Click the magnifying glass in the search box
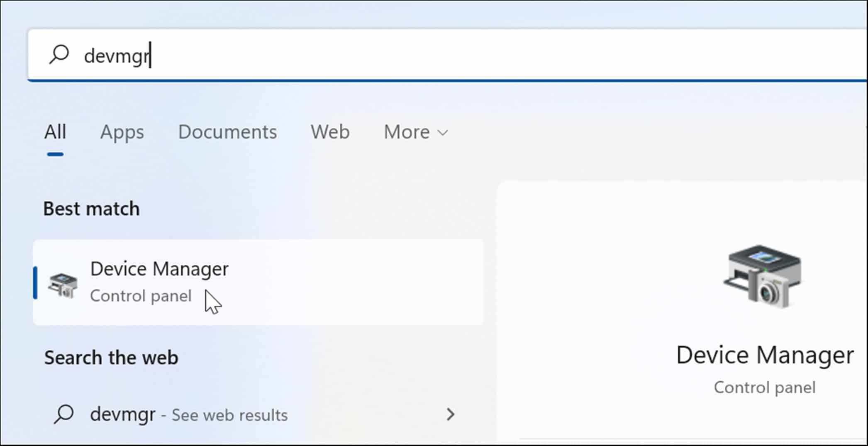This screenshot has height=446, width=868. [x=59, y=54]
